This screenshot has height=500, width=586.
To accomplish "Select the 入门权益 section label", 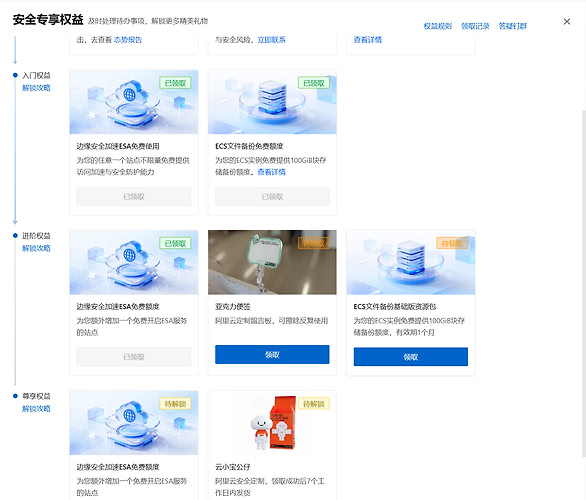I will click(36, 75).
